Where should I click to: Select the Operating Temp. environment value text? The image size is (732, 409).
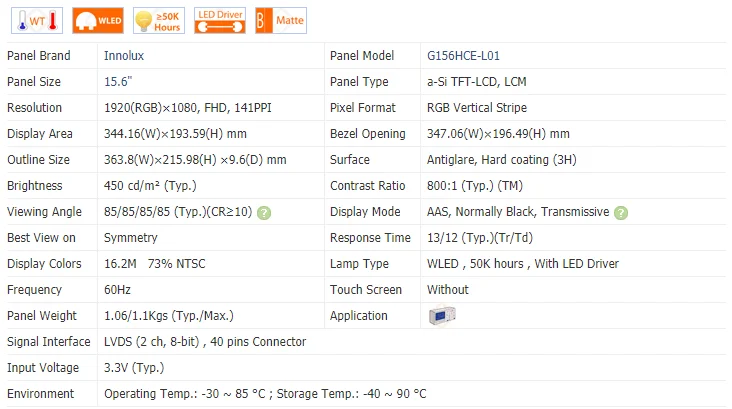tap(185, 394)
